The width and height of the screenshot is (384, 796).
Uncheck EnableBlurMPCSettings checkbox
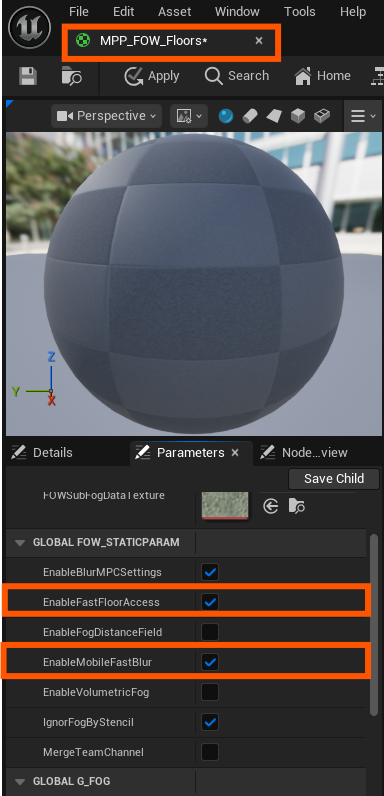(210, 572)
